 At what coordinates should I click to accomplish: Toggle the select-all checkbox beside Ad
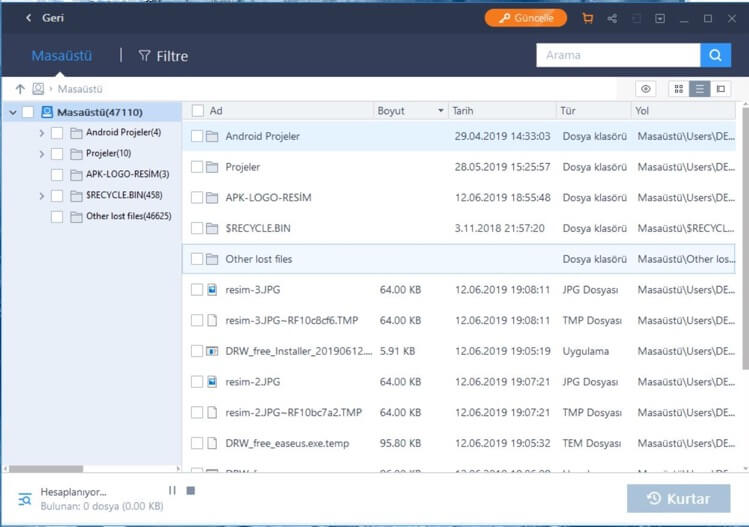(x=197, y=111)
